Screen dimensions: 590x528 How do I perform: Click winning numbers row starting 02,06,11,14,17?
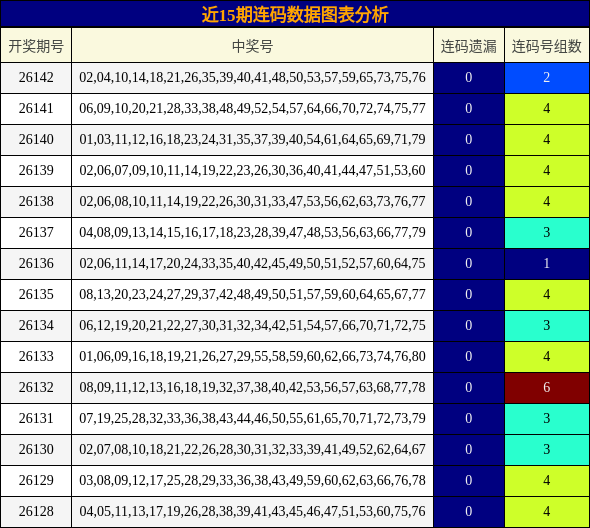coord(252,263)
